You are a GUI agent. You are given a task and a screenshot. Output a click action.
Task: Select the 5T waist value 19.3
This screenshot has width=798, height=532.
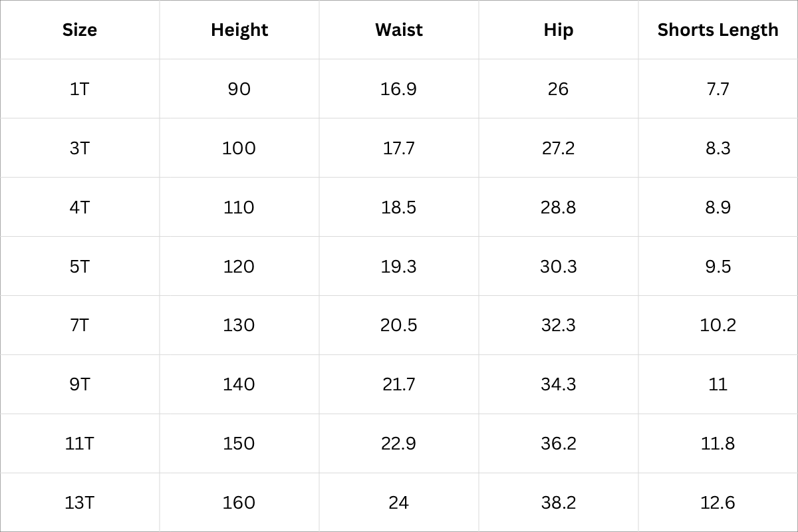tap(399, 267)
